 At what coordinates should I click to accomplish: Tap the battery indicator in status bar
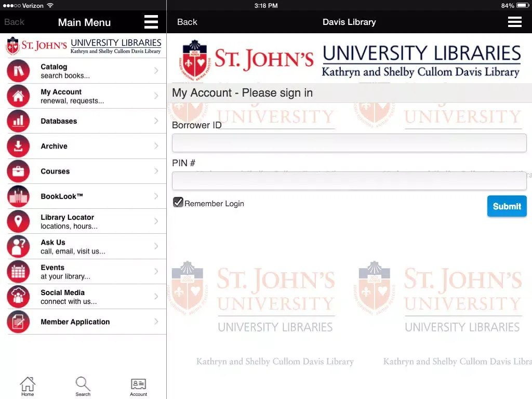pos(523,5)
